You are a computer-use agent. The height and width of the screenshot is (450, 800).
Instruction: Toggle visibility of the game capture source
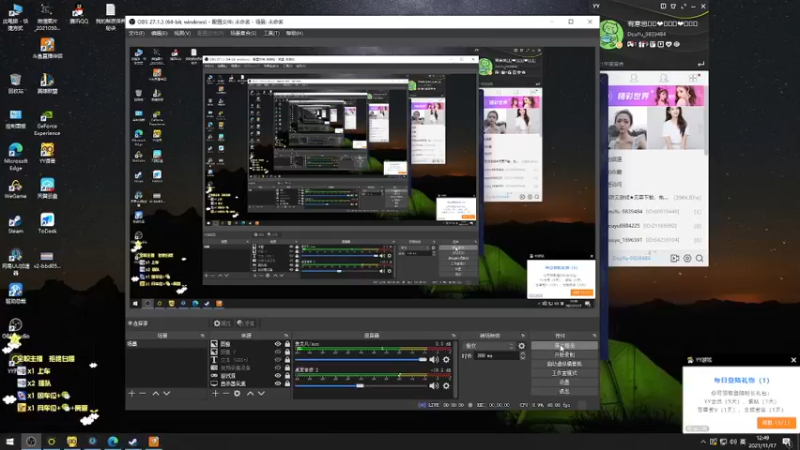pos(278,376)
